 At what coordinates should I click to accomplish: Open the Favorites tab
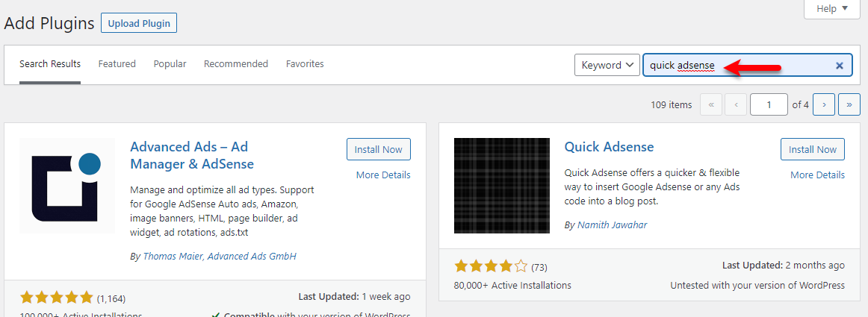[305, 64]
